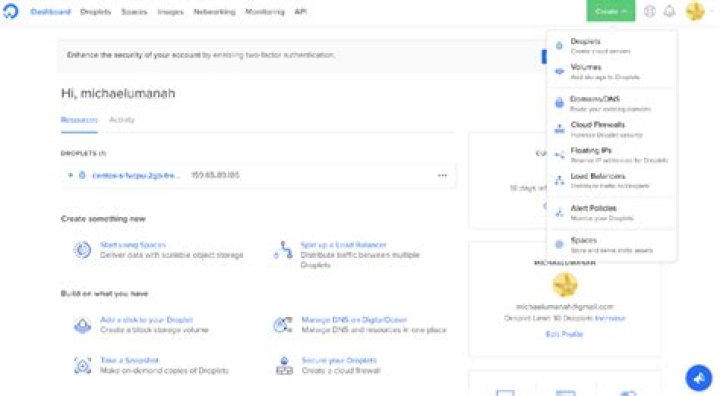Click the Hi, michaelumanah greeting text

tap(118, 94)
